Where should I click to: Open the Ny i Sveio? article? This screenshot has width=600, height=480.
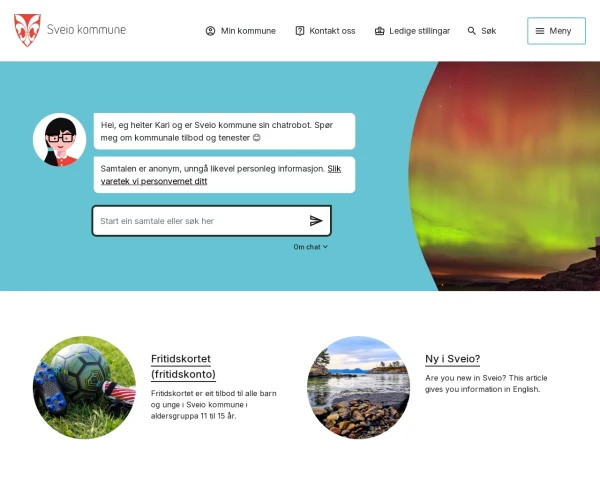[x=452, y=359]
